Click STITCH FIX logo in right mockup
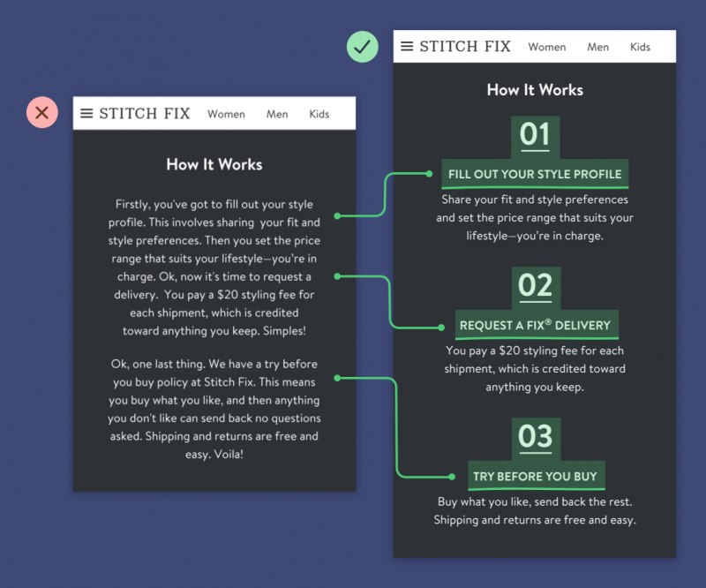706x588 pixels. coord(465,46)
